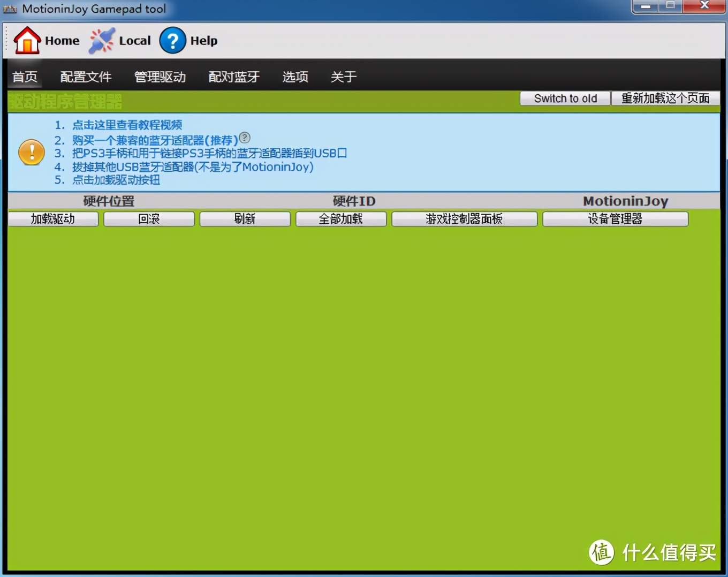Image resolution: width=728 pixels, height=577 pixels.
Task: Open the 关于 tab
Action: 344,77
